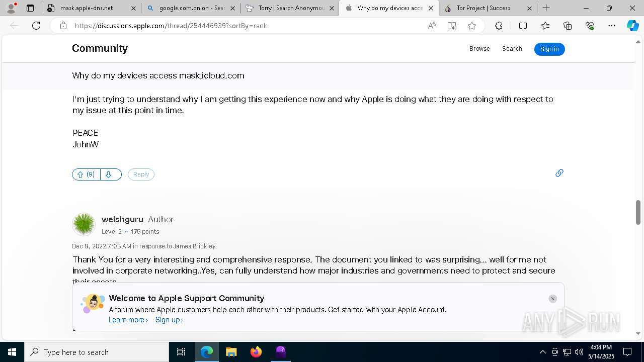Viewport: 644px width, 362px height.
Task: Copy the post link with the chain icon
Action: 559,173
